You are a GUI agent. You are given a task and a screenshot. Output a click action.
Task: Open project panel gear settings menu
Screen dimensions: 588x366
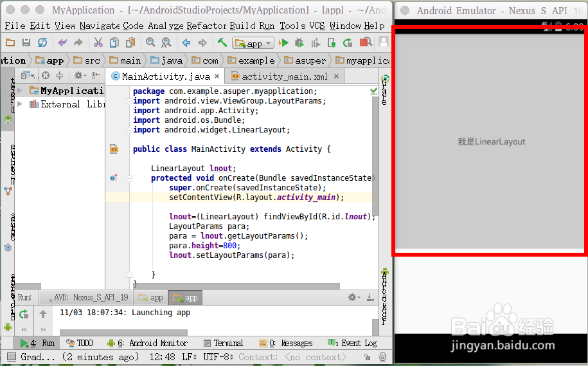(x=80, y=76)
